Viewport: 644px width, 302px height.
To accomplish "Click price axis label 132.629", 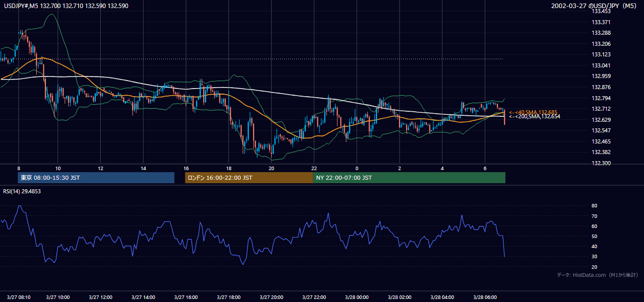I will (601, 120).
